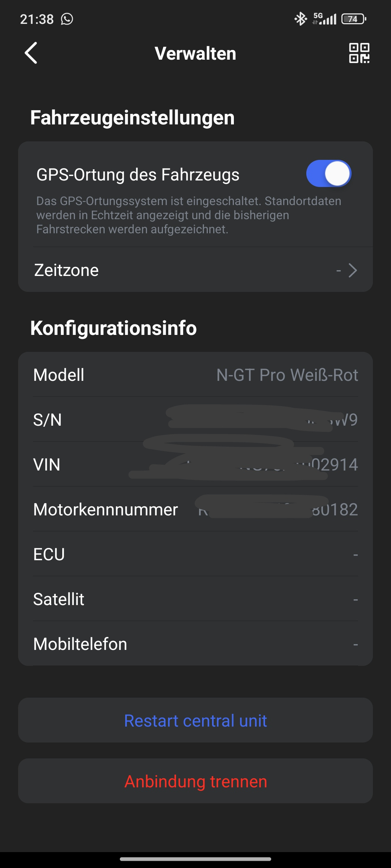Expand the Zeitzone chevron arrow
391x868 pixels.
pyautogui.click(x=353, y=270)
